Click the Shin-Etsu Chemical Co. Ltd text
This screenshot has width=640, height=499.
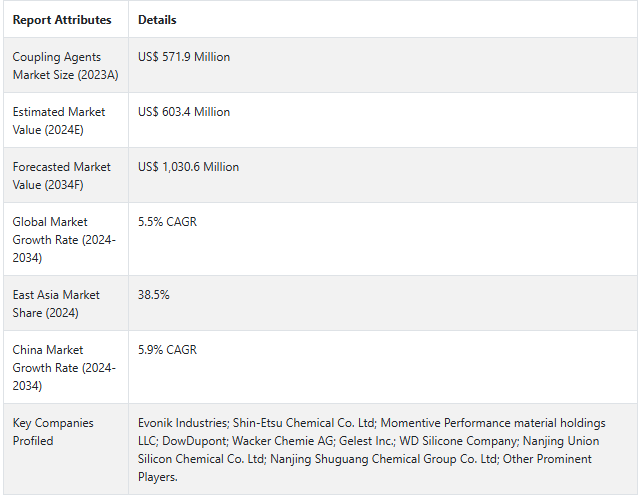click(303, 423)
